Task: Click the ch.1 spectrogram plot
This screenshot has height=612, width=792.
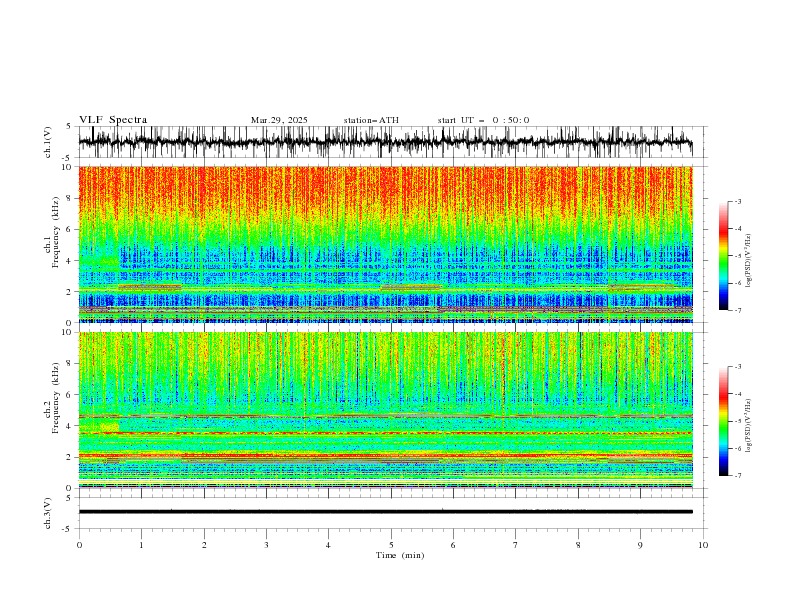Action: point(385,244)
